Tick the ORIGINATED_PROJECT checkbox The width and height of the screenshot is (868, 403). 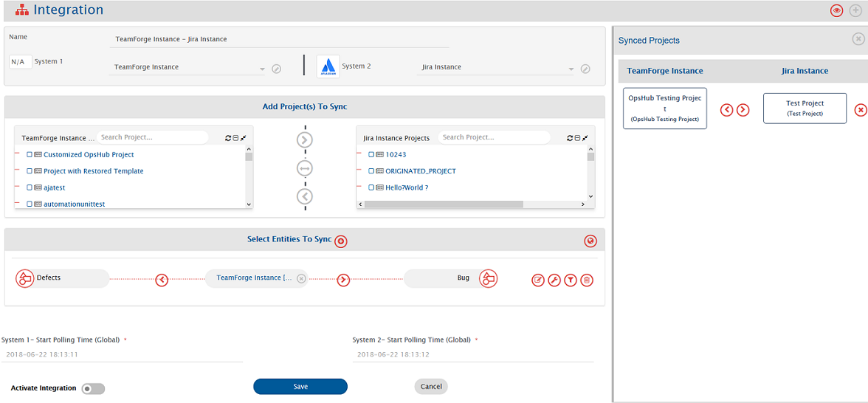point(371,171)
